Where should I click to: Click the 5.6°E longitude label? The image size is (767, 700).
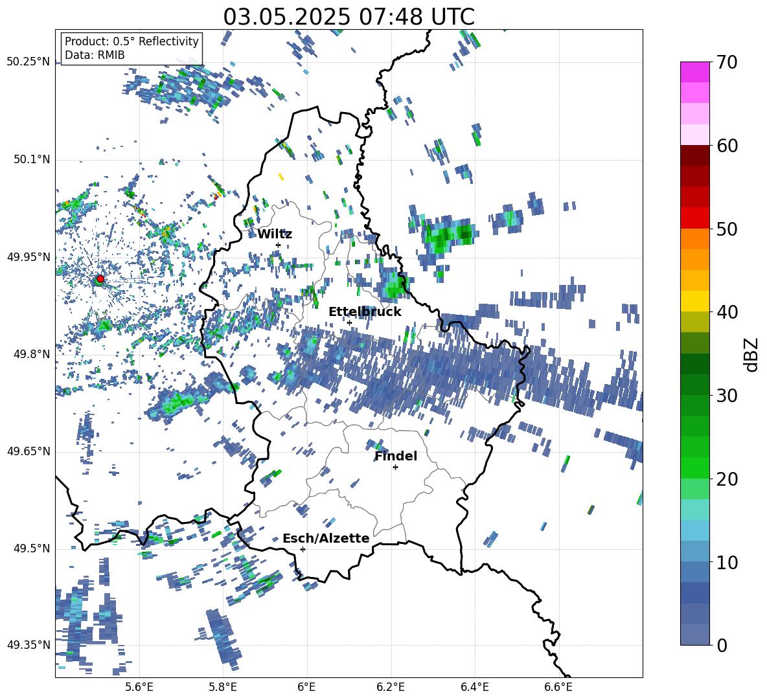pyautogui.click(x=139, y=687)
